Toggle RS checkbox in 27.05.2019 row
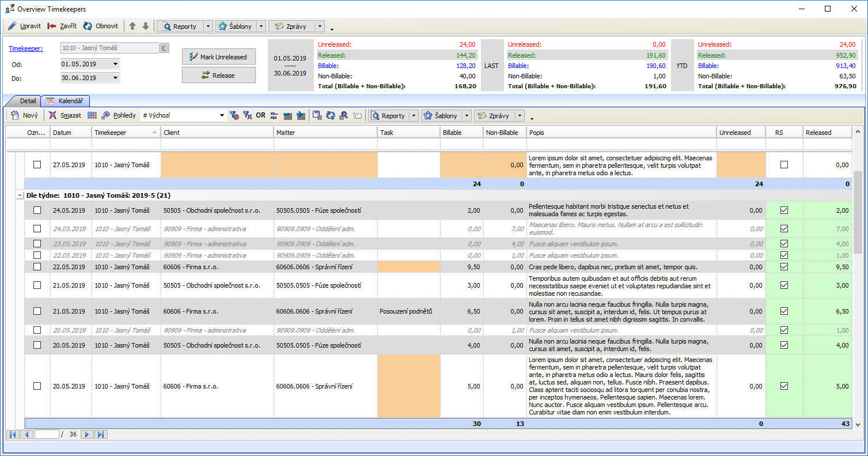 [x=784, y=165]
